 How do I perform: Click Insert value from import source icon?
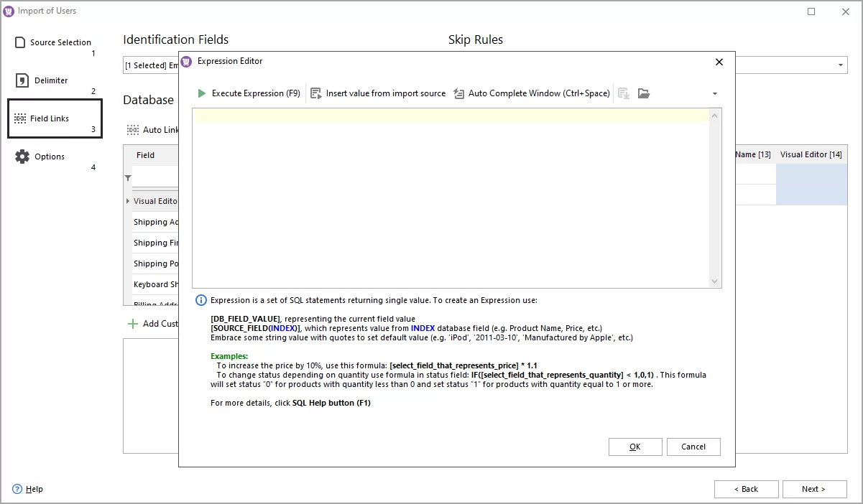tap(315, 93)
